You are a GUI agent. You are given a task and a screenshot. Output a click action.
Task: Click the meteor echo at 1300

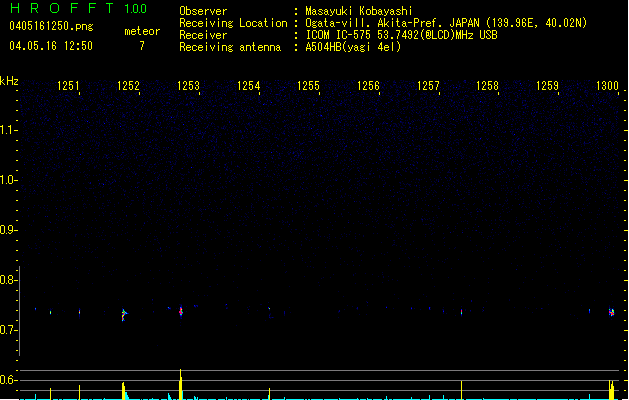click(611, 312)
